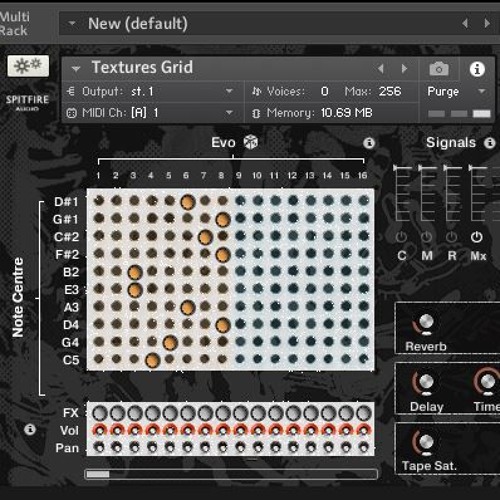This screenshot has width=500, height=500.
Task: Toggle the R signal power button
Action: (451, 237)
